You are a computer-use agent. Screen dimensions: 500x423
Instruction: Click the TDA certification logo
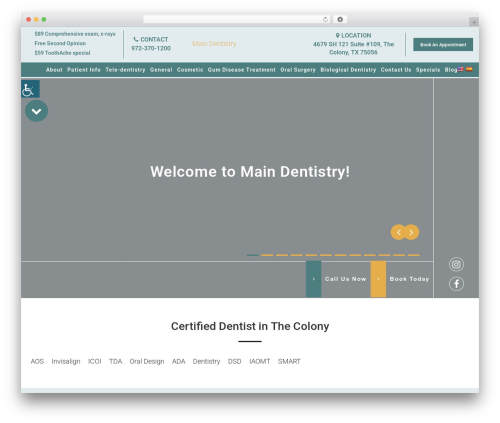[x=116, y=361]
